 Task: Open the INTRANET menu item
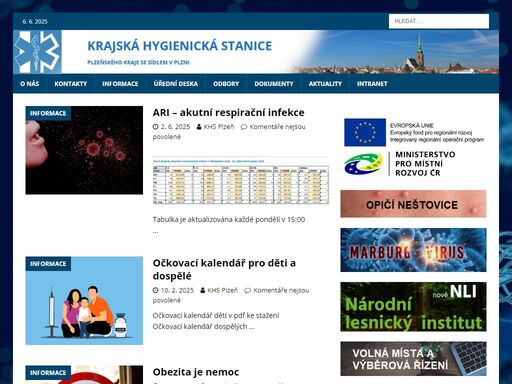click(x=372, y=84)
